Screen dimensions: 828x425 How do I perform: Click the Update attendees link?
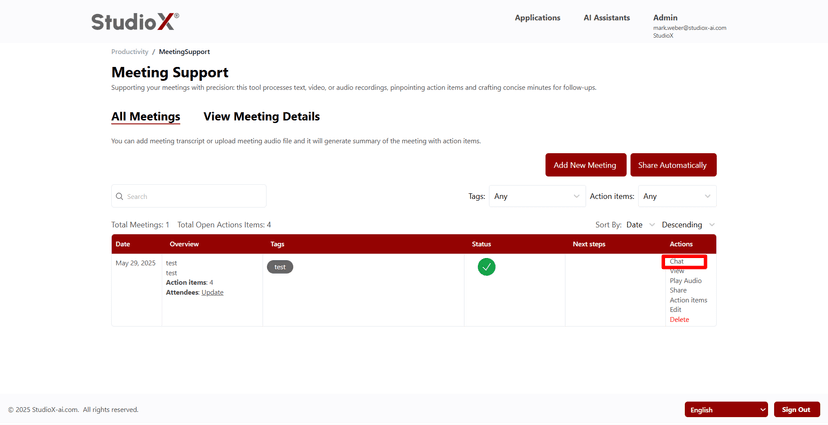click(x=212, y=292)
